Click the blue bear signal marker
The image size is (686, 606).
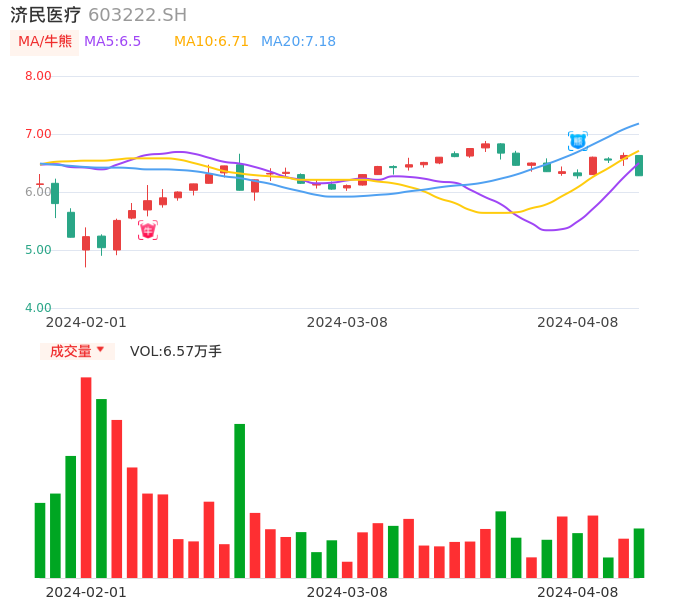pyautogui.click(x=578, y=141)
